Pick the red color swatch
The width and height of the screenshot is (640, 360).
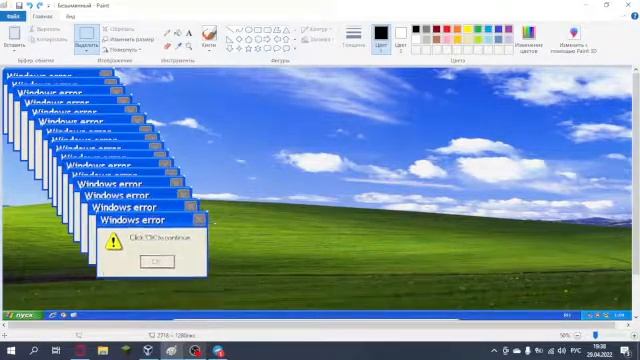pyautogui.click(x=447, y=29)
